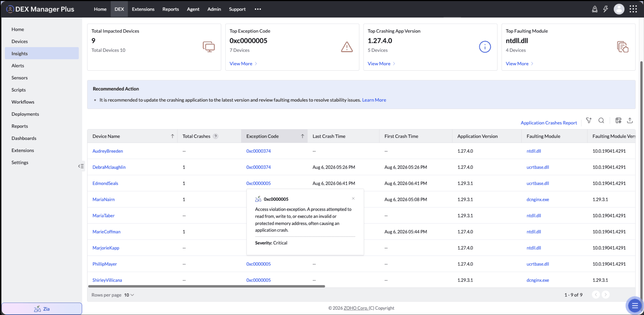The width and height of the screenshot is (644, 315).
Task: View More under Top Exception Code
Action: pyautogui.click(x=243, y=64)
